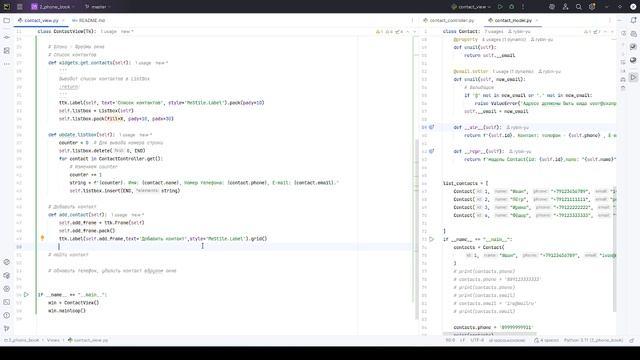Open IDE settings gear
This screenshot has height=360, width=640.
coord(592,7)
